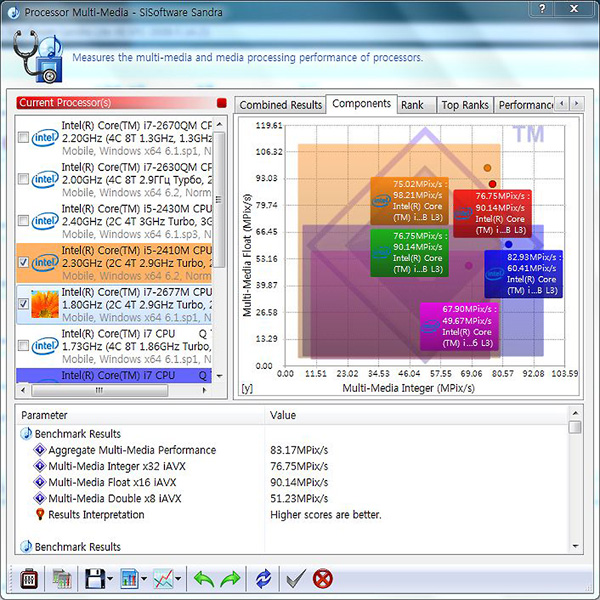Select the orange data point on the chart
This screenshot has height=600, width=600.
tap(487, 168)
